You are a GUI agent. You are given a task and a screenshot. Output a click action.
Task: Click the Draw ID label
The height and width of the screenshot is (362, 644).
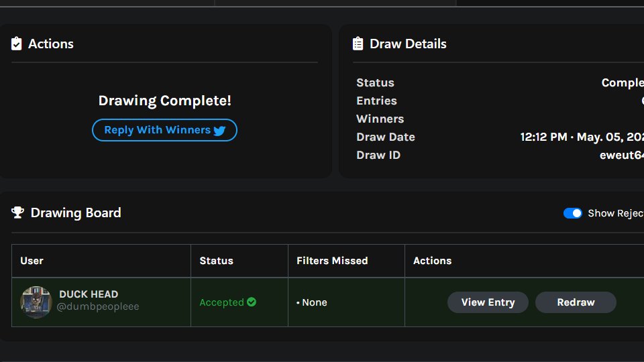(x=378, y=155)
